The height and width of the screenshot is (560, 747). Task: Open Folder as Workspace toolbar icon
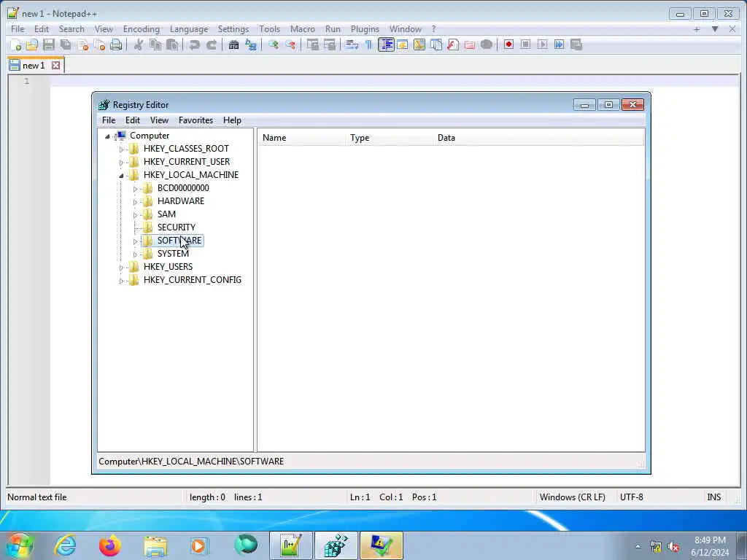click(470, 44)
